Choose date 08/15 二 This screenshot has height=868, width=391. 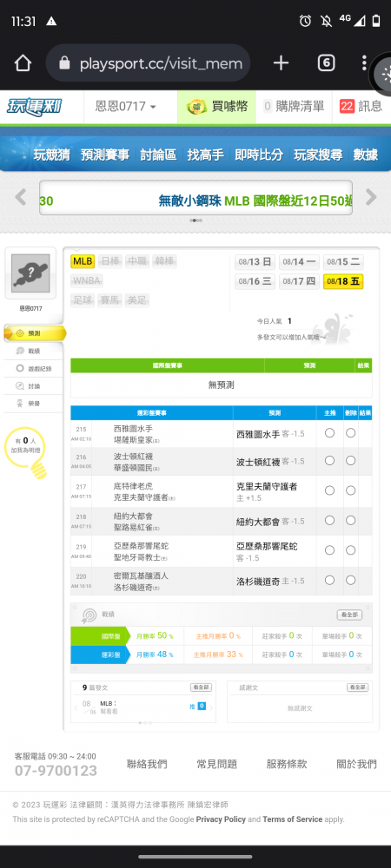point(343,262)
